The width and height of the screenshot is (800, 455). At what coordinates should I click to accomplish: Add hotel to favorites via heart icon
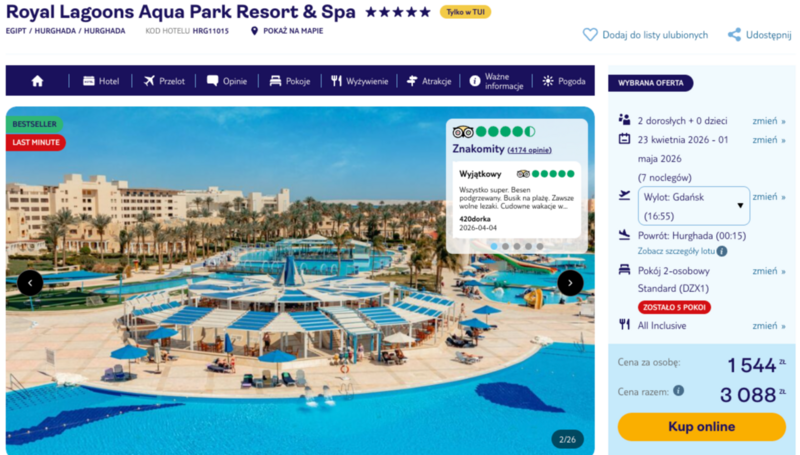point(590,35)
